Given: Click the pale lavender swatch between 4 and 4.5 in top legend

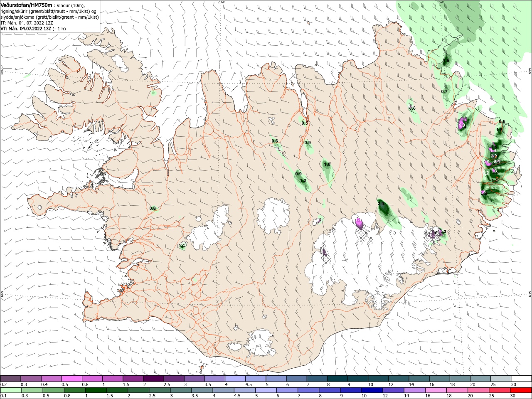Looking at the screenshot, I should [x=235, y=379].
